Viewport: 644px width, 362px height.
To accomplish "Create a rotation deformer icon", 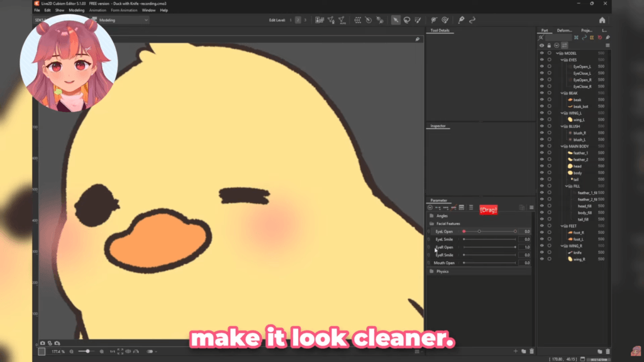I will coord(369,20).
